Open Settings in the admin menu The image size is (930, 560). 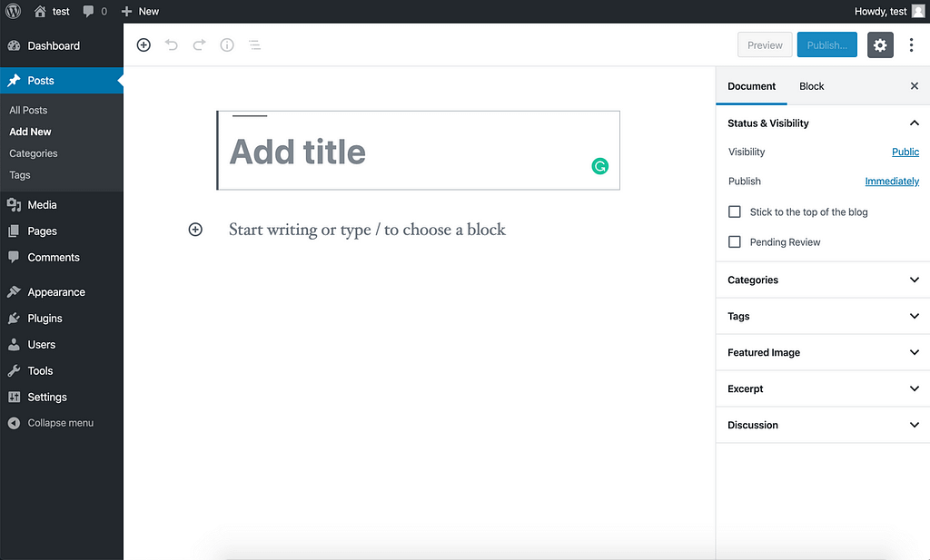[62, 397]
